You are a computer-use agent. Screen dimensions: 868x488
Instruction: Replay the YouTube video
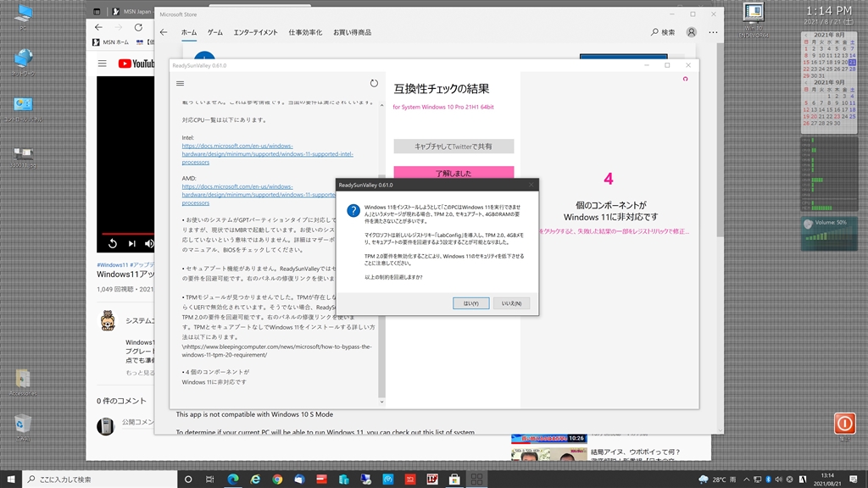coord(113,243)
